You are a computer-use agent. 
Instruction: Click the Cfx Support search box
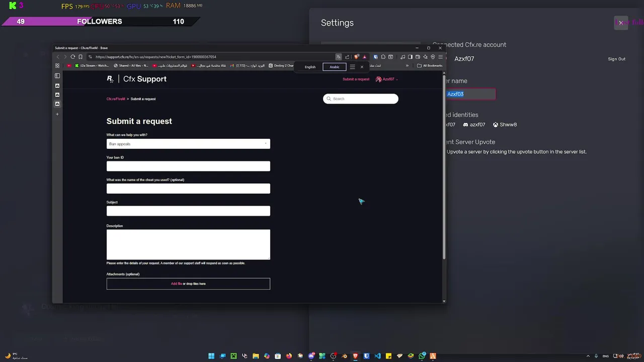point(361,99)
